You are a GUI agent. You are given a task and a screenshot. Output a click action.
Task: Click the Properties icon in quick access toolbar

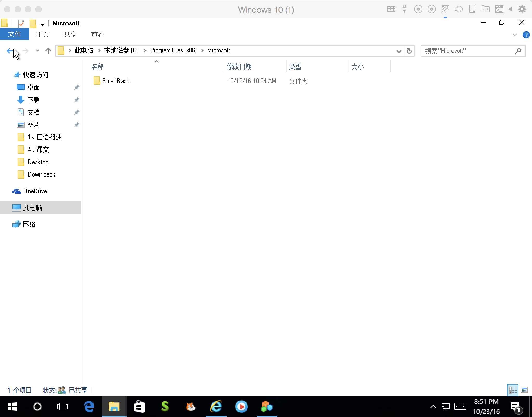[x=21, y=24]
